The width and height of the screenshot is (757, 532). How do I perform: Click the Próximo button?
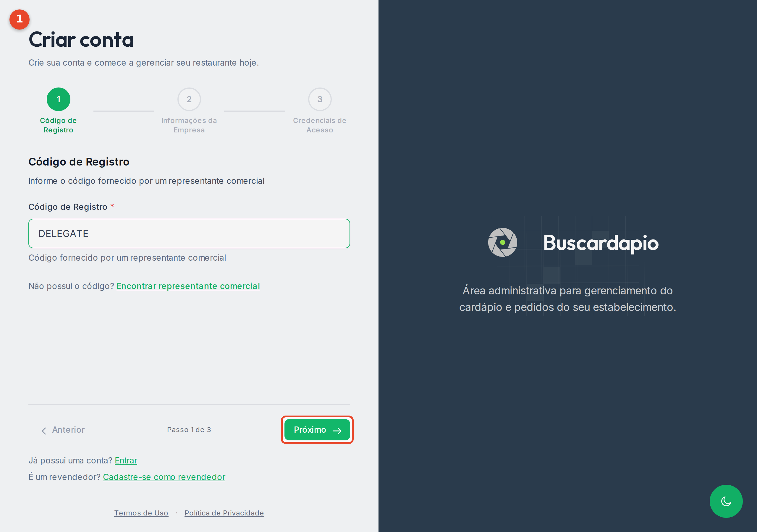[317, 430]
